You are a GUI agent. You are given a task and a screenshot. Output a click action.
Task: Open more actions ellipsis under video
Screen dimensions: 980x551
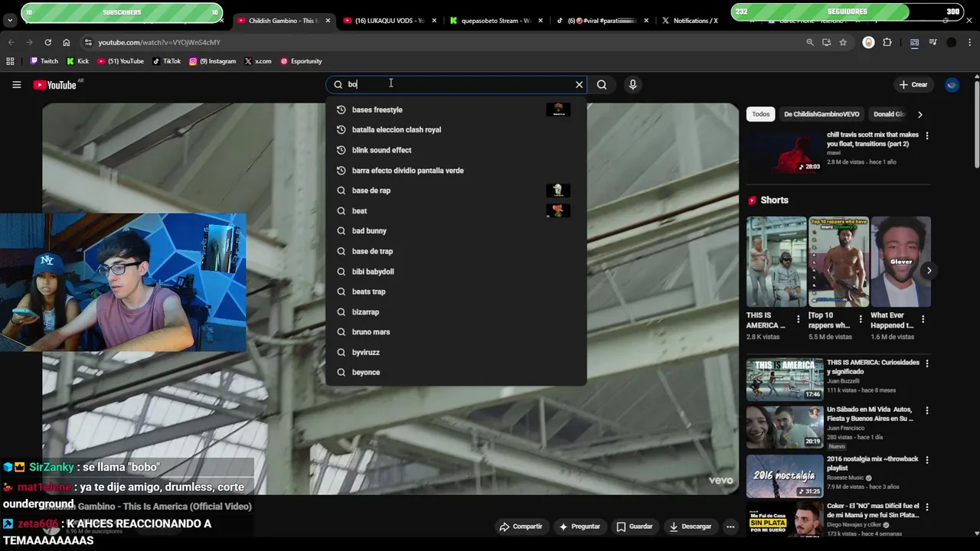click(x=730, y=527)
